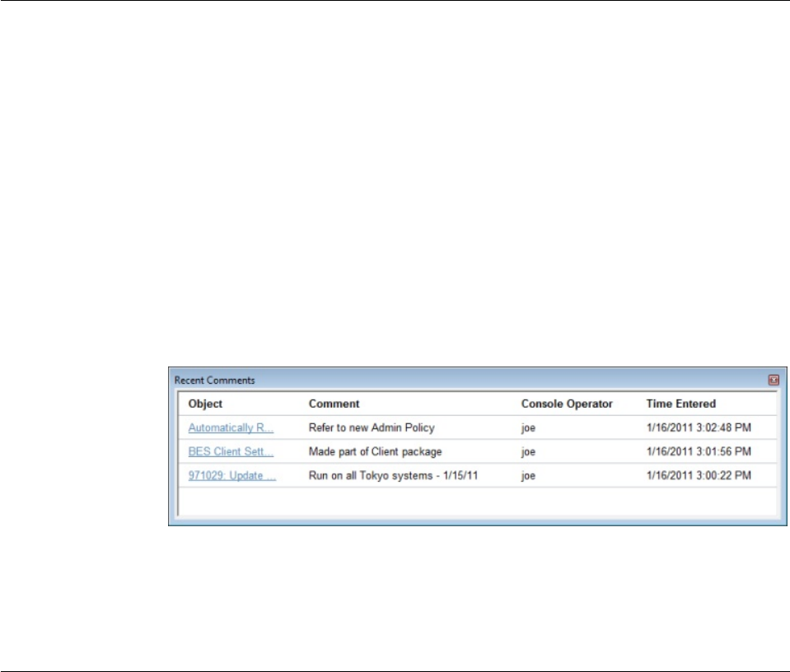
Task: Click the 'Recent Comments' panel title
Action: (215, 380)
